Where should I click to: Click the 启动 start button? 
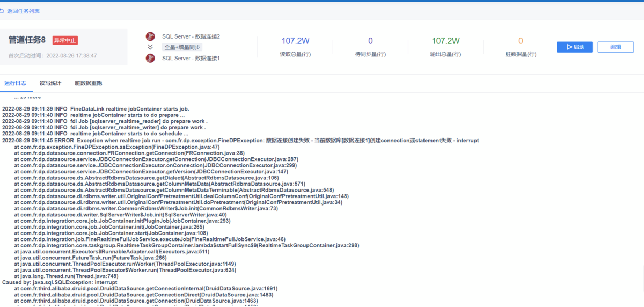(574, 47)
